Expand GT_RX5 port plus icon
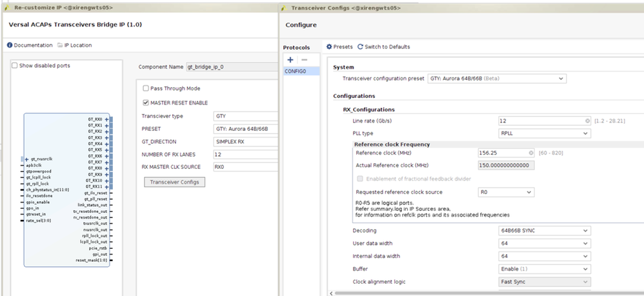Viewport: 644px width, 296px height. point(106,150)
